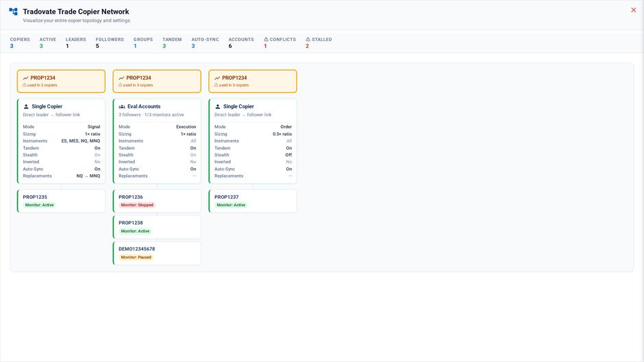
Task: Select the LEADERS stat
Action: click(x=75, y=43)
